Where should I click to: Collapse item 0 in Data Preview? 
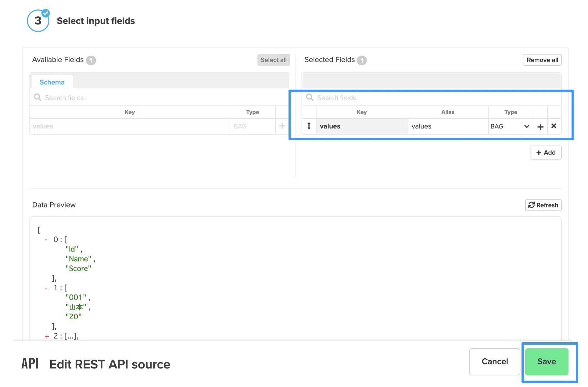click(x=46, y=240)
